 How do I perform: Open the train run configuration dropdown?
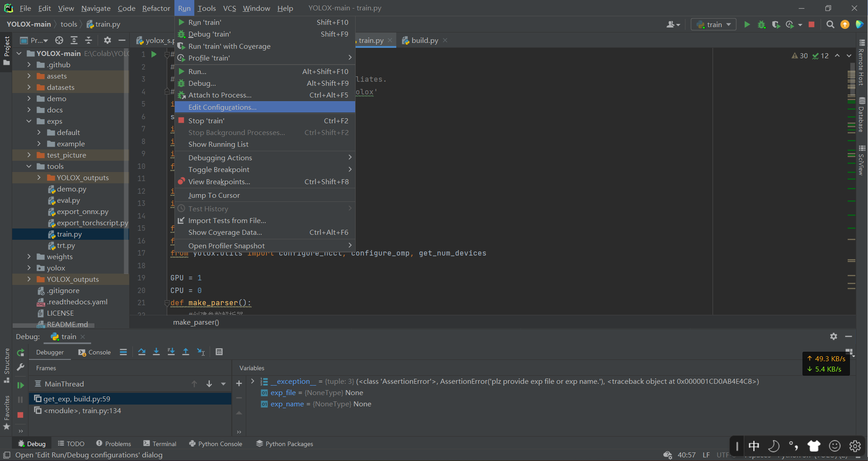(713, 24)
